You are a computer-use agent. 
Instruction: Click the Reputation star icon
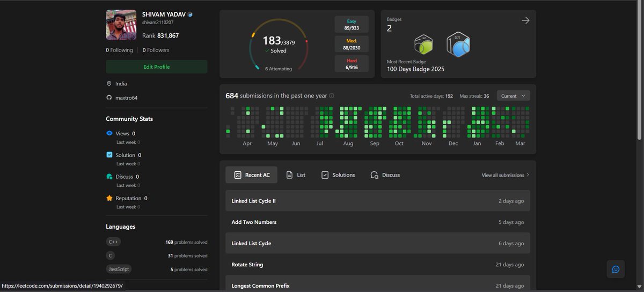click(x=109, y=198)
